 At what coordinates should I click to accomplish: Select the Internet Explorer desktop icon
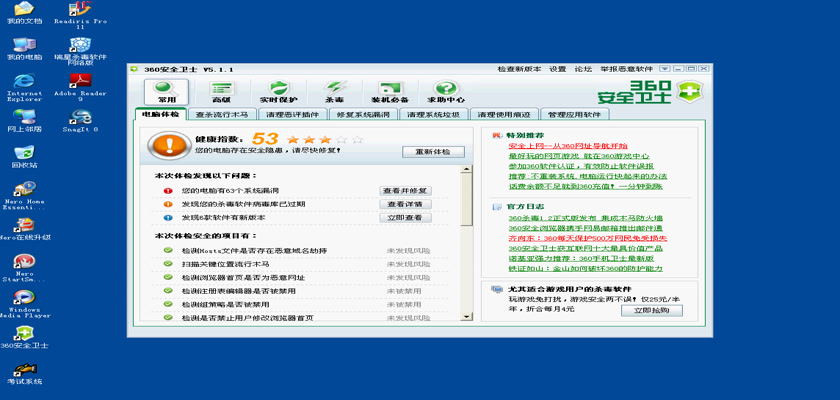coord(24,87)
